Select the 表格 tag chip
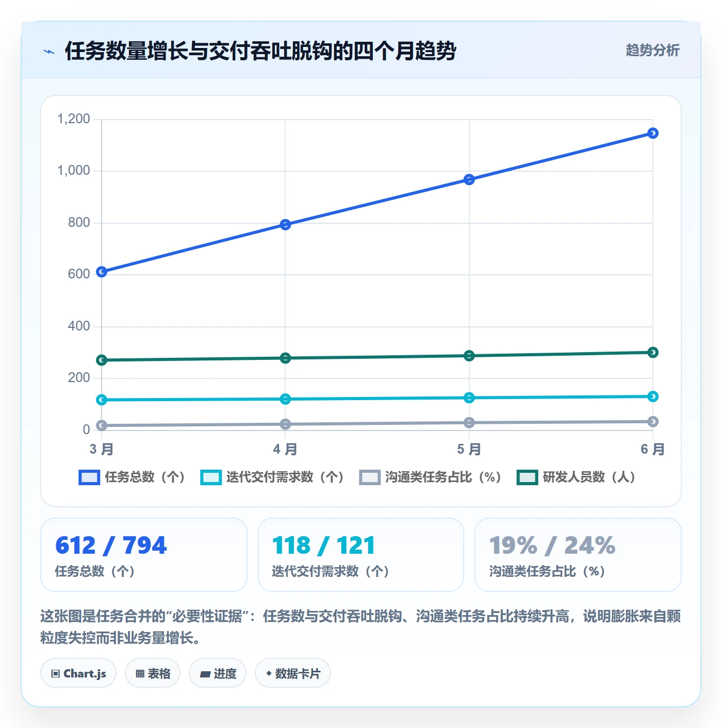Image resolution: width=722 pixels, height=728 pixels. pos(153,673)
